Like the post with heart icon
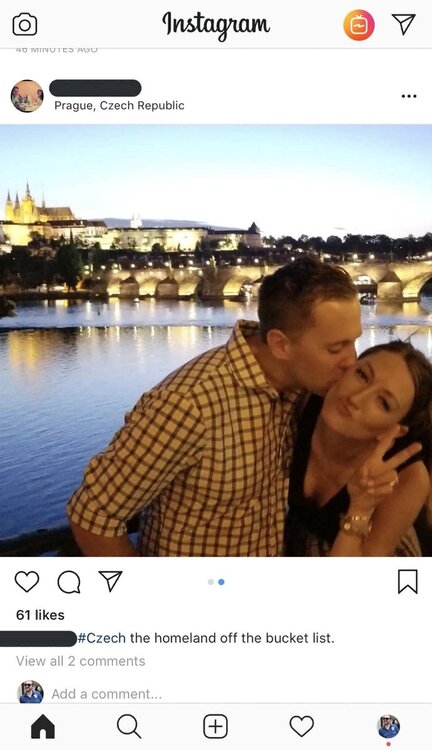The width and height of the screenshot is (432, 750). pyautogui.click(x=27, y=582)
